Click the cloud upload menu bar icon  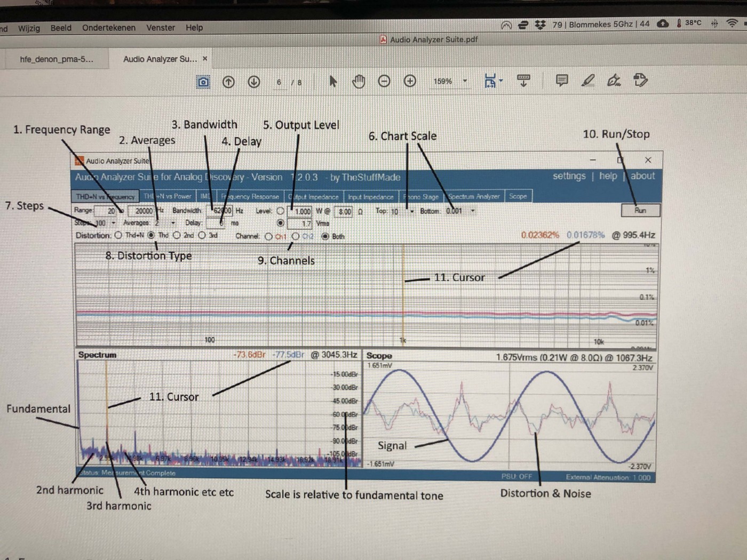pos(663,23)
